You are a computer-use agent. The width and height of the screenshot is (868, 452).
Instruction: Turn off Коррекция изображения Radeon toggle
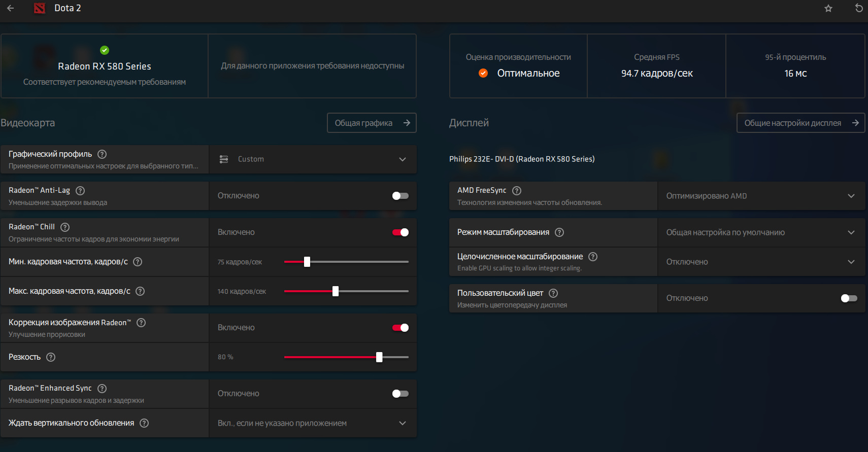coord(400,328)
